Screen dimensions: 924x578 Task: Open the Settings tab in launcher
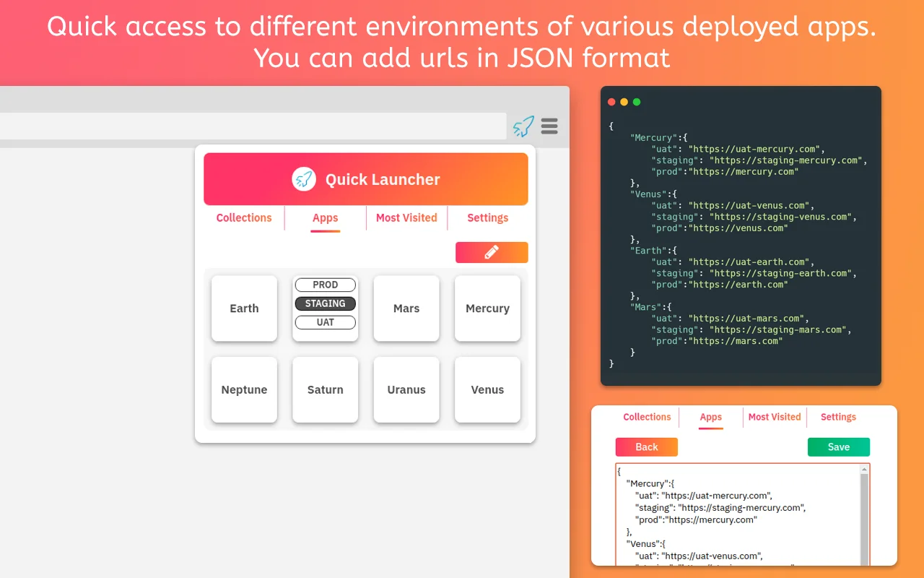click(x=488, y=217)
